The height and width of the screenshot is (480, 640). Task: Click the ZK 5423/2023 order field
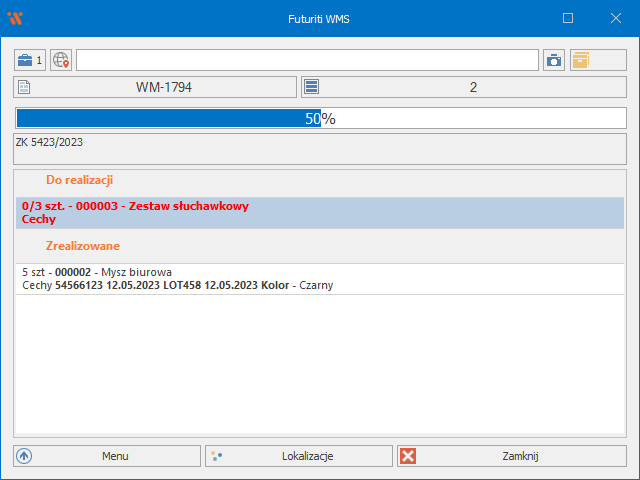320,149
